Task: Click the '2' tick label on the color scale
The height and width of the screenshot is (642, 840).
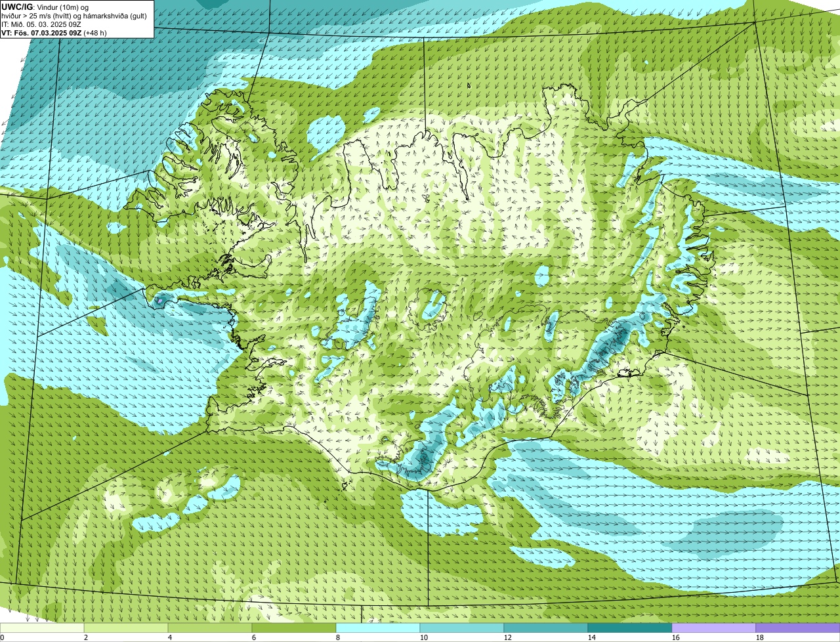Action: (x=86, y=637)
